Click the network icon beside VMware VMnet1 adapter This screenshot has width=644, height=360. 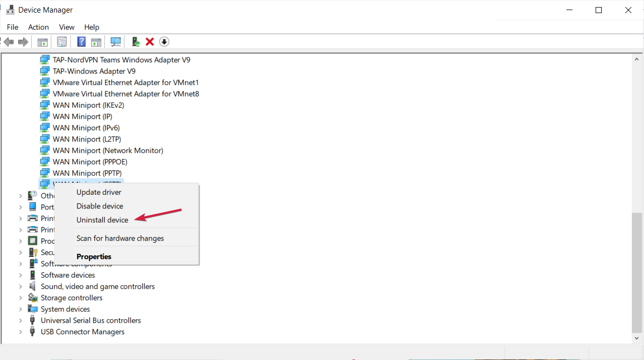click(x=45, y=83)
